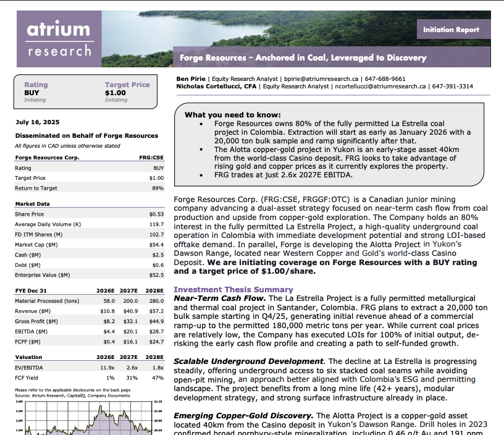The height and width of the screenshot is (435, 504).
Task: Click the bold coverage initiation sentence
Action: tap(325, 267)
